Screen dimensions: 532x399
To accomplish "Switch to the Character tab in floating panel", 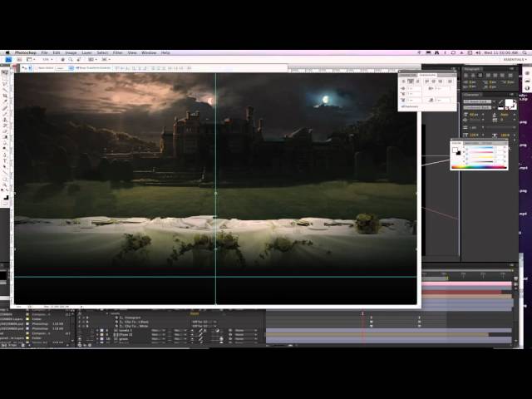I will 407,75.
